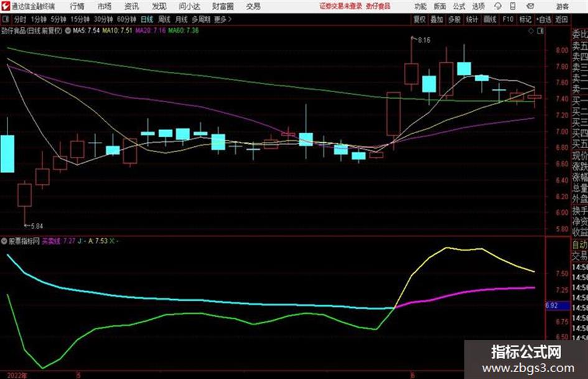
Task: Click the 标记 mark button
Action: [525, 19]
